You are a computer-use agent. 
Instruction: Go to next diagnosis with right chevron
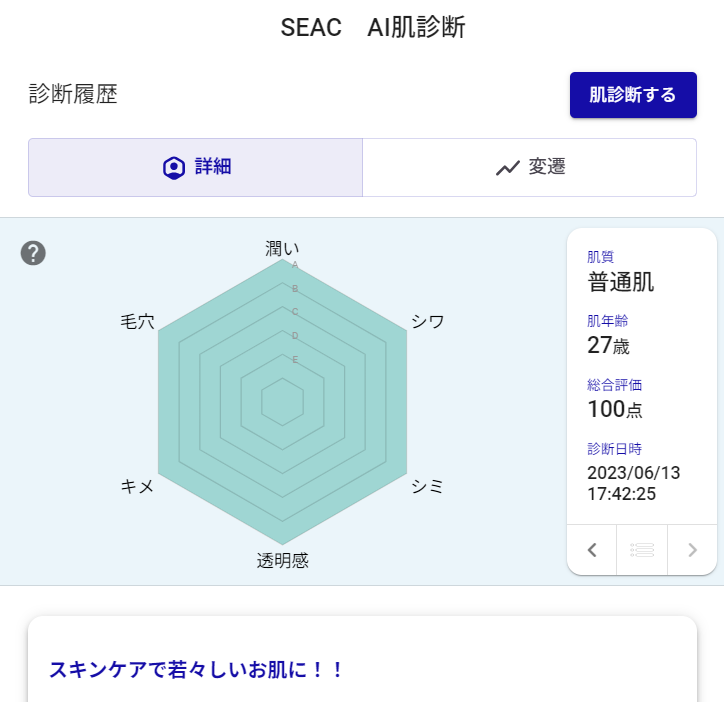(x=692, y=549)
